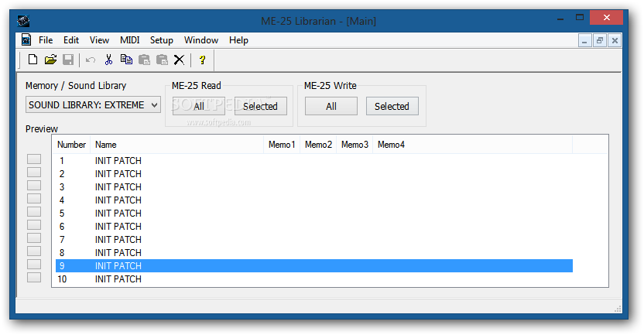644x335 pixels.
Task: Copy selection with the copy icon
Action: (126, 60)
